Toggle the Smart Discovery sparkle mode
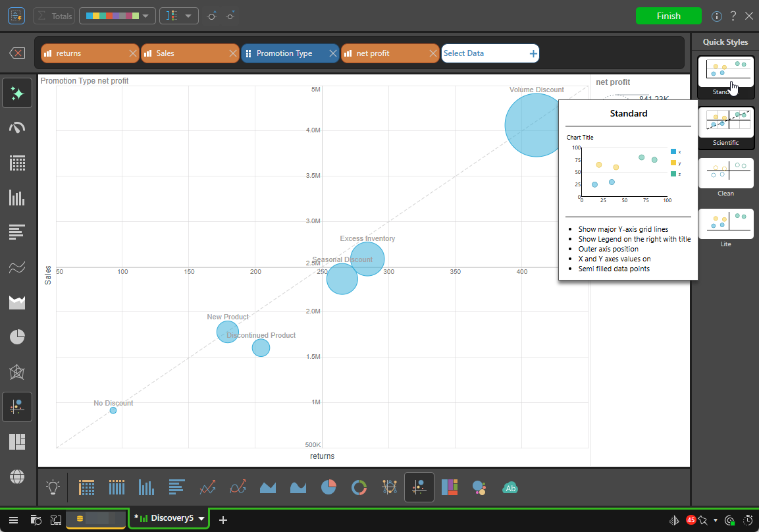759x532 pixels. point(17,93)
